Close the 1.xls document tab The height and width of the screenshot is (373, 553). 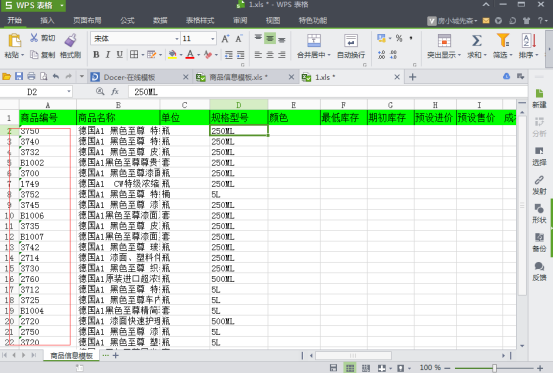(x=397, y=77)
